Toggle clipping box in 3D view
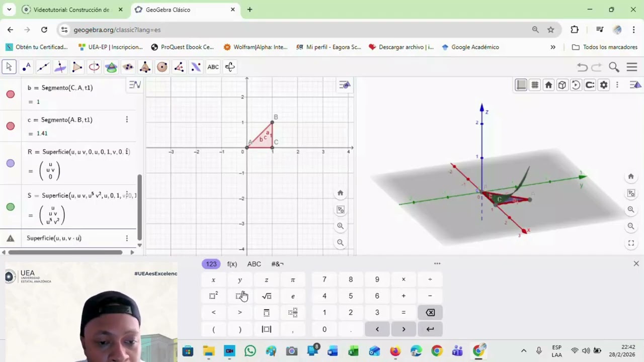644x362 pixels. click(562, 85)
